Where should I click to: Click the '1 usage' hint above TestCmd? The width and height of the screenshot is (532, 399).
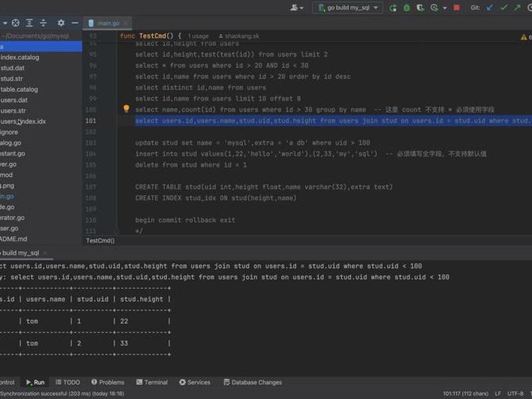coord(198,36)
